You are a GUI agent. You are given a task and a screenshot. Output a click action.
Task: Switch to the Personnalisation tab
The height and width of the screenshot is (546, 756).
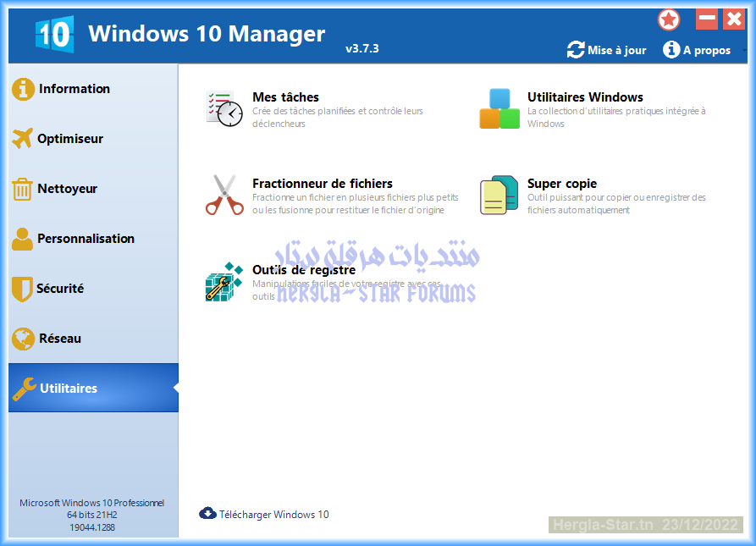(93, 239)
